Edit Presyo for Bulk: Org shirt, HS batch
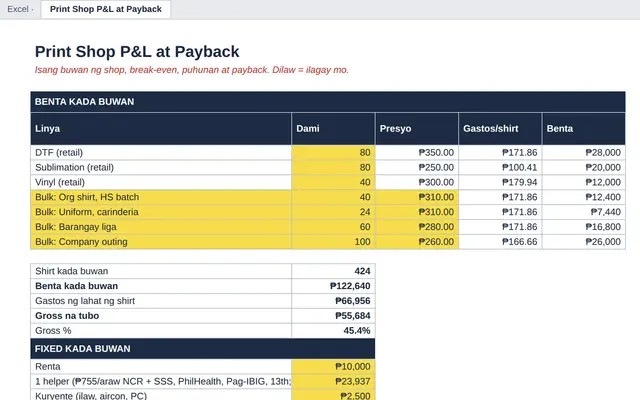 (x=417, y=197)
